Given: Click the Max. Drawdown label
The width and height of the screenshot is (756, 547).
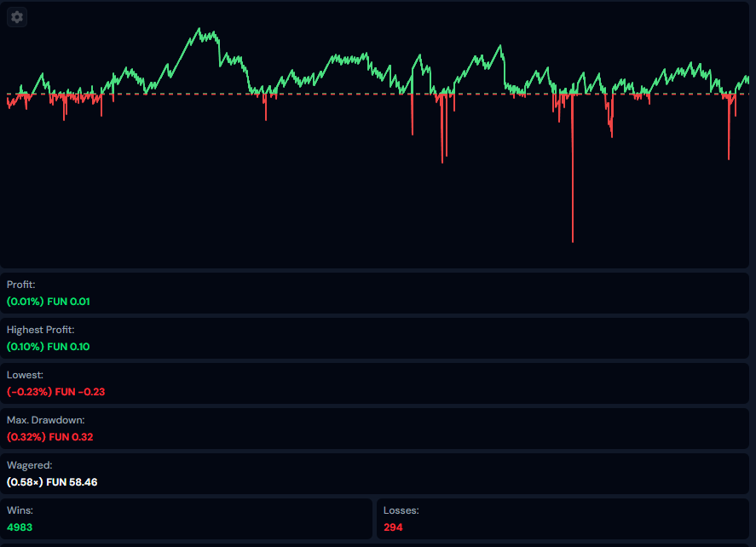Looking at the screenshot, I should pyautogui.click(x=46, y=420).
